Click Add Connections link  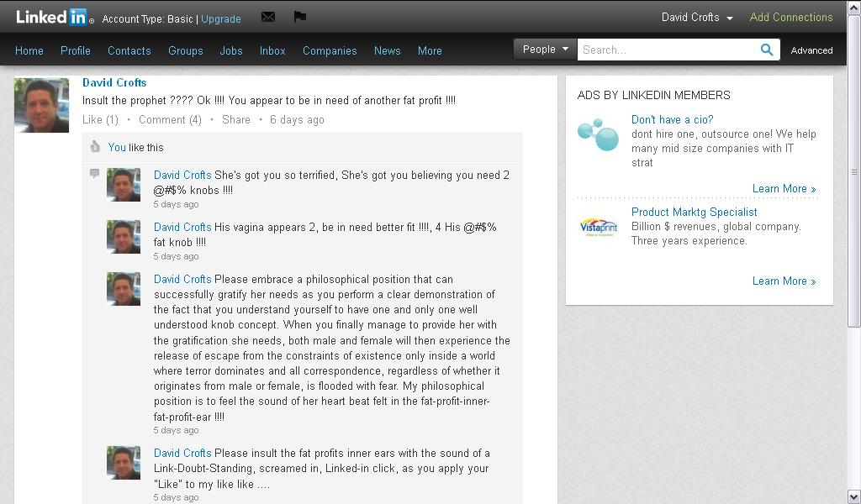790,17
